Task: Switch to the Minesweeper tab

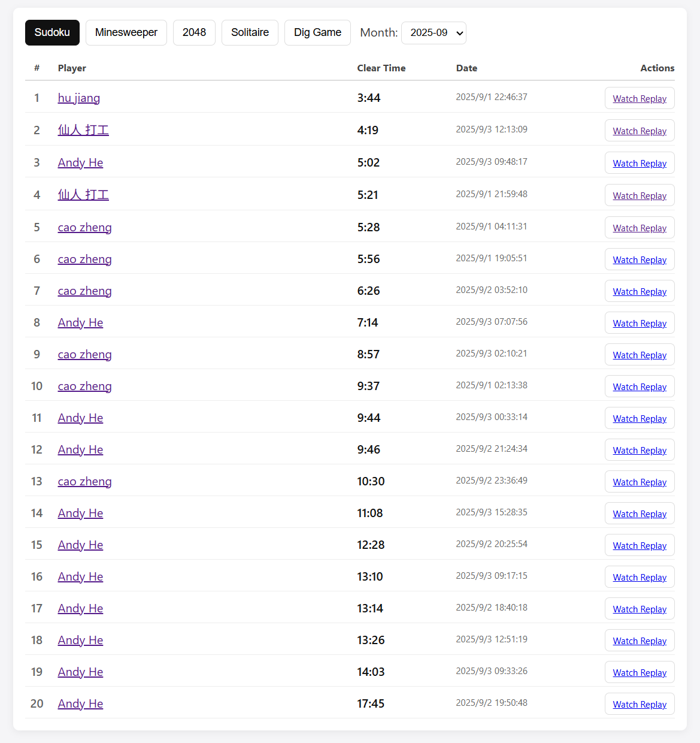Action: pyautogui.click(x=126, y=32)
